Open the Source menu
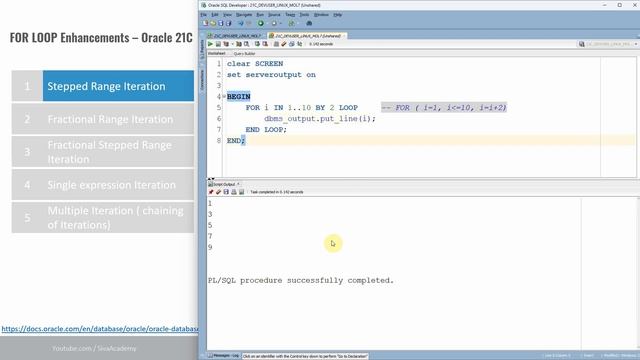 pos(274,15)
